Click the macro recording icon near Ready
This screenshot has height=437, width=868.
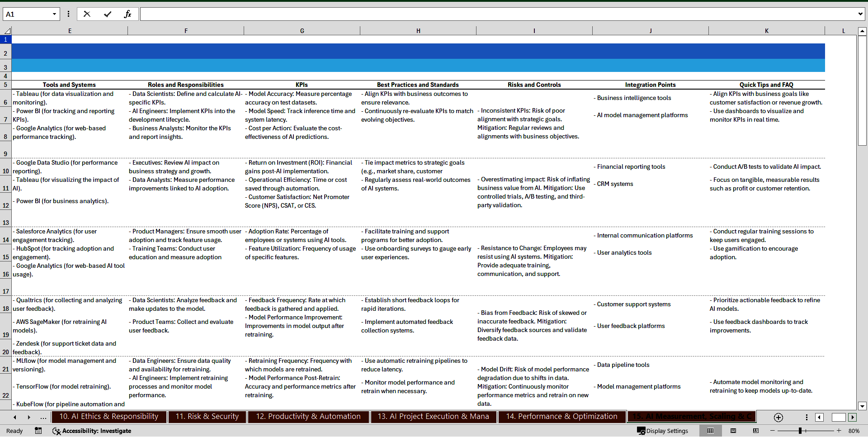pos(38,431)
